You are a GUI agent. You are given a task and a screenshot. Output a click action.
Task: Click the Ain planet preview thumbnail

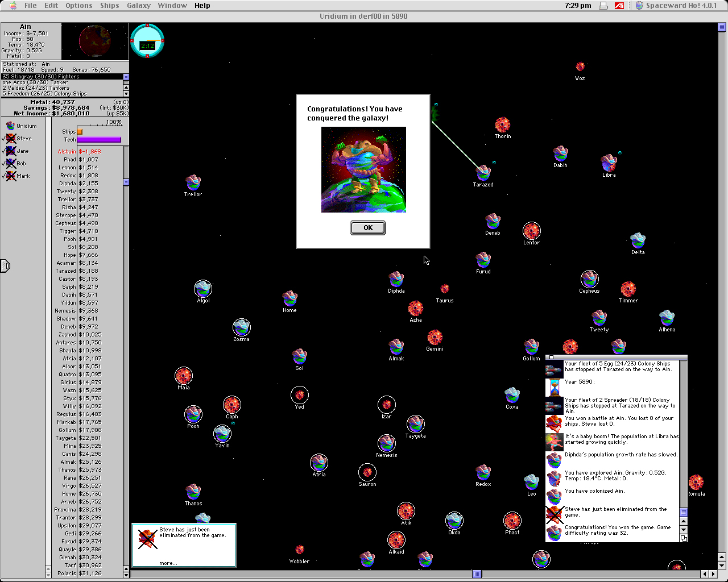click(x=95, y=41)
